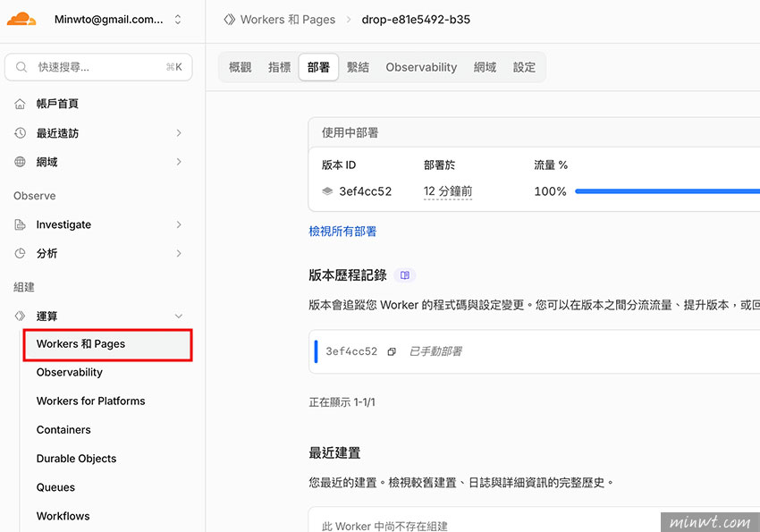Click the 使用中部署 card header
This screenshot has width=760, height=532.
pyautogui.click(x=534, y=132)
